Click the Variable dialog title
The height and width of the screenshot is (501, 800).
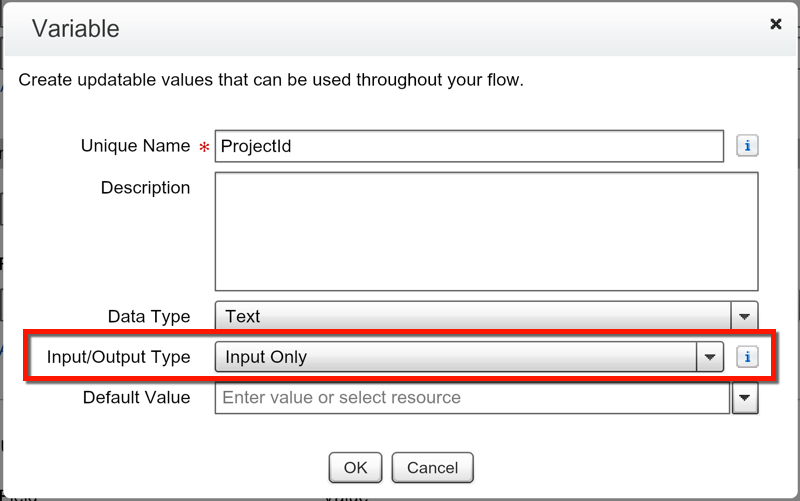coord(76,28)
